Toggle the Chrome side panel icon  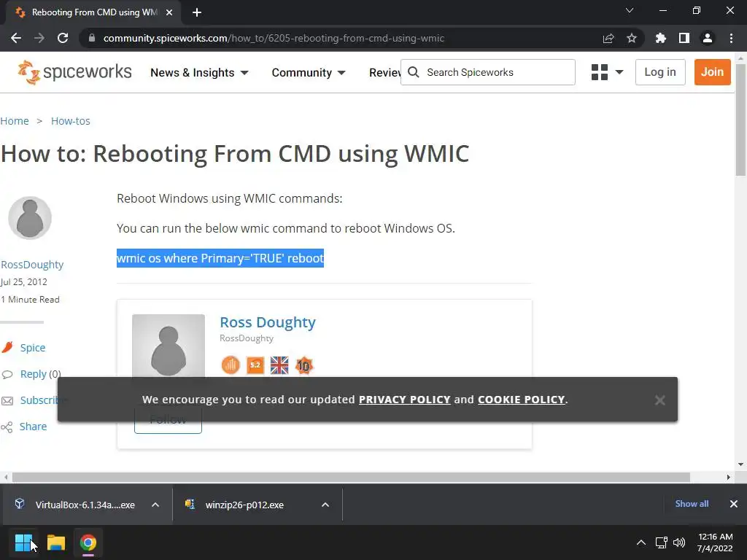click(684, 38)
